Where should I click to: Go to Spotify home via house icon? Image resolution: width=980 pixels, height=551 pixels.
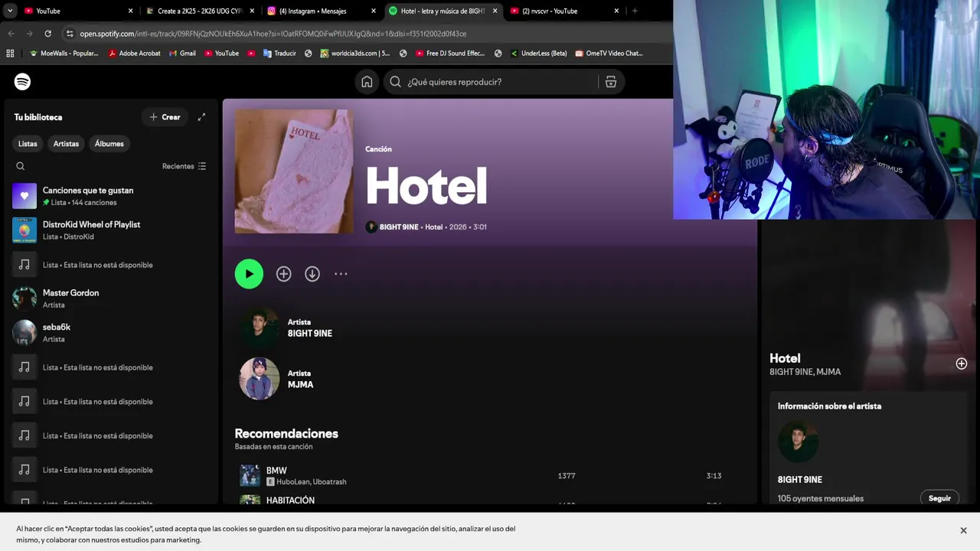(367, 82)
